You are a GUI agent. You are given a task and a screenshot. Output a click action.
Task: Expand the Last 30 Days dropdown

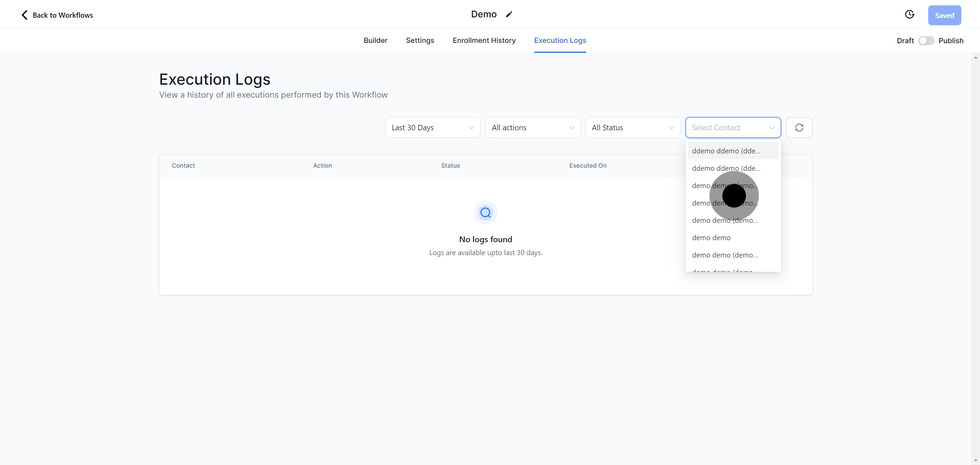click(432, 128)
